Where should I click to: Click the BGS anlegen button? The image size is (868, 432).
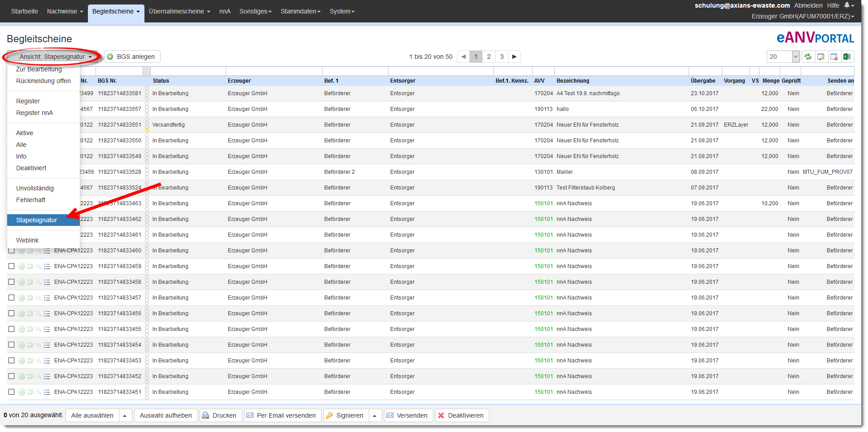[x=132, y=57]
